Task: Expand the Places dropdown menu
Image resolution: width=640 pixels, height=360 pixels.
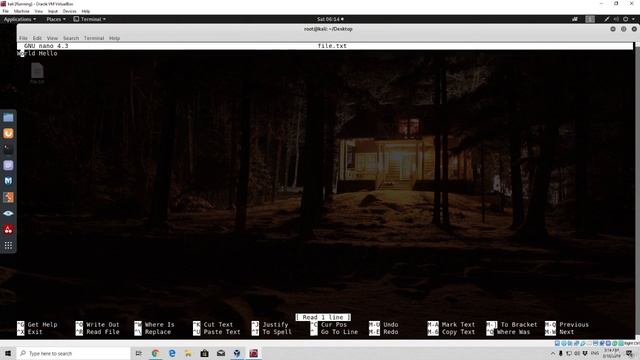Action: click(56, 19)
